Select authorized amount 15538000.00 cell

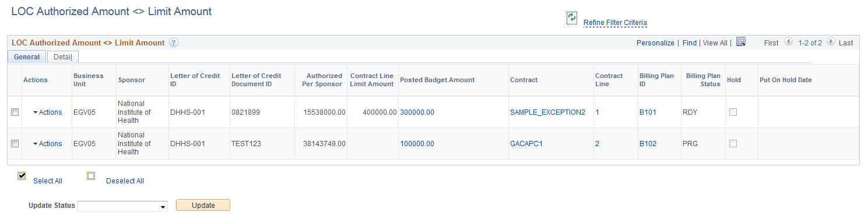324,112
